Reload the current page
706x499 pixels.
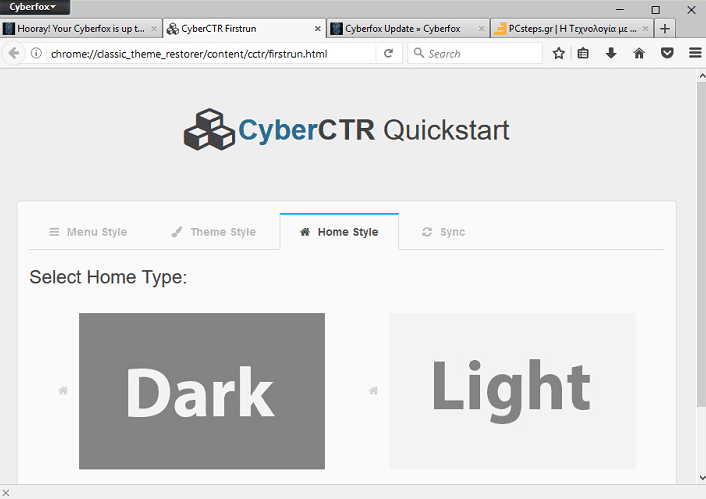pyautogui.click(x=389, y=54)
